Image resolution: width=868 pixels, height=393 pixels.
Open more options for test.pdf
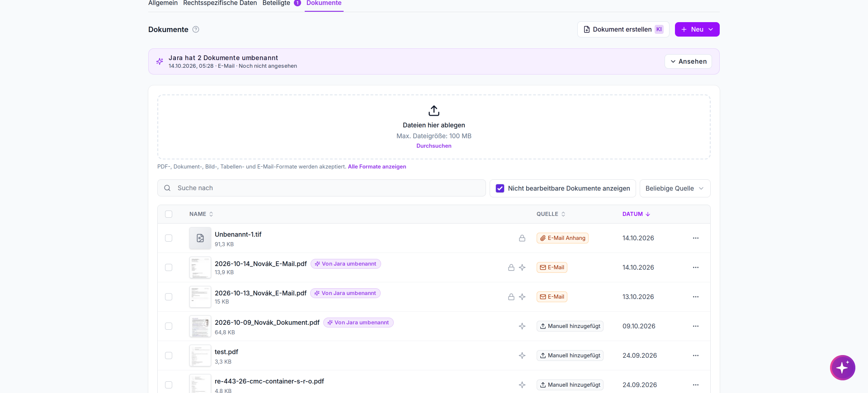[696, 356]
